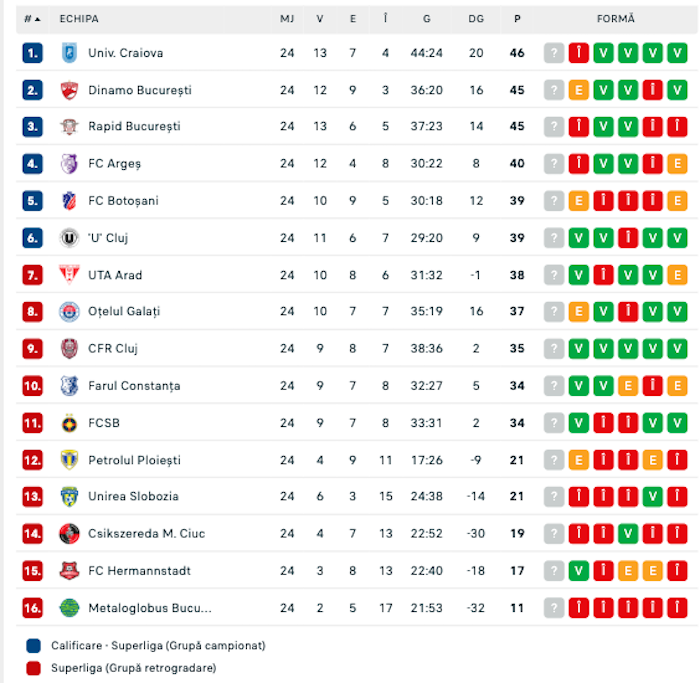Image resolution: width=700 pixels, height=683 pixels.
Task: Click Univ. Craiova's upcoming match '?' badge
Action: click(x=554, y=53)
